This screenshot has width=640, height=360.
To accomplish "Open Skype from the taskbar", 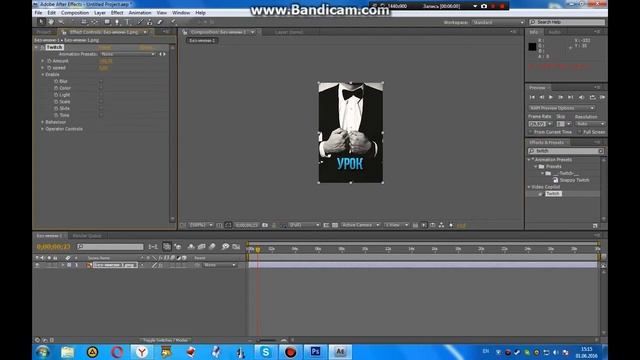I will (x=266, y=352).
